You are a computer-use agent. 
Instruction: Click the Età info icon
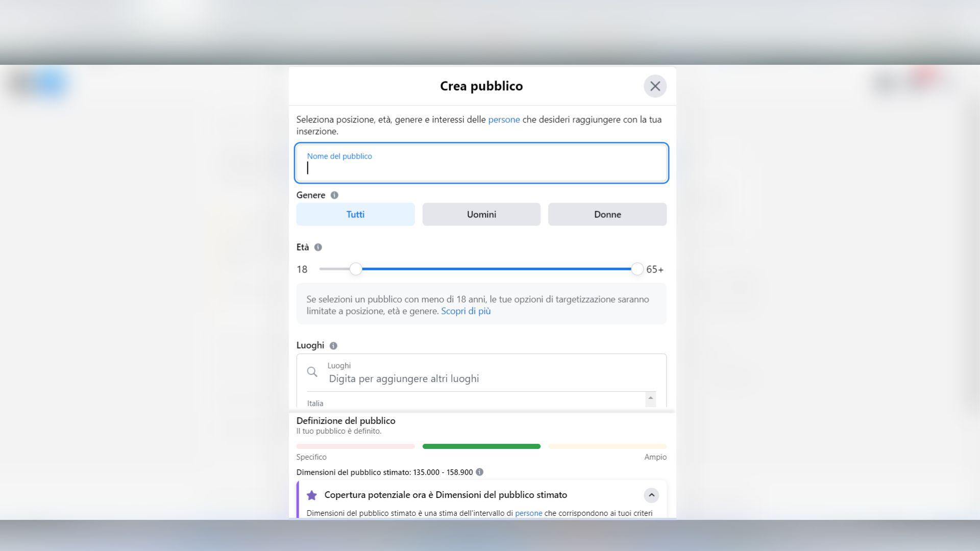click(x=318, y=247)
